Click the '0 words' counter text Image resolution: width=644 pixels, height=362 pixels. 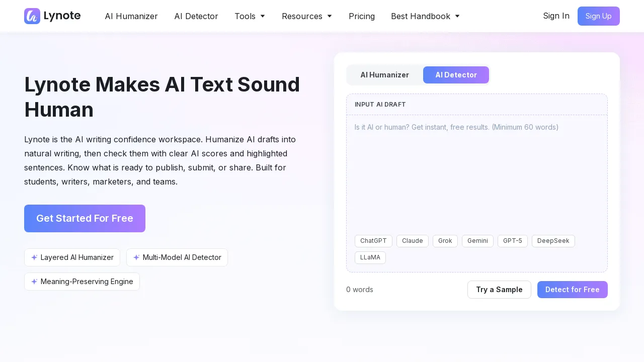point(360,290)
